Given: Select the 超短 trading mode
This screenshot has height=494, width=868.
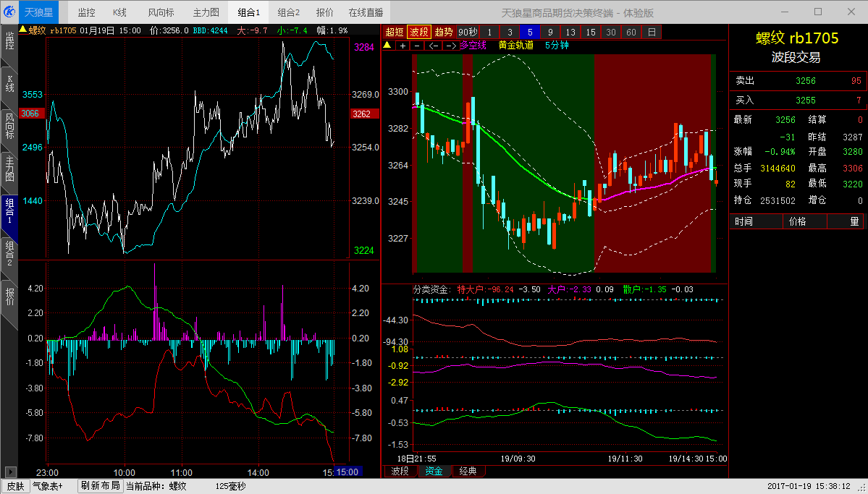Looking at the screenshot, I should coord(395,32).
